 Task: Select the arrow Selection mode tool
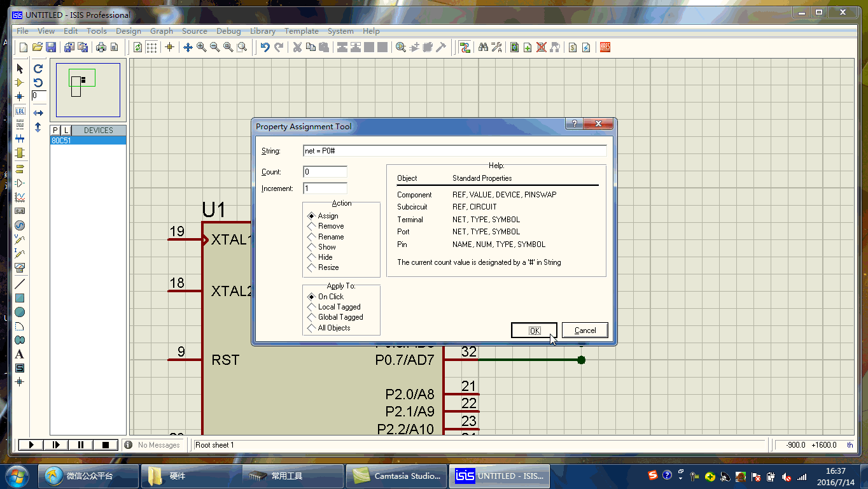[x=20, y=69]
